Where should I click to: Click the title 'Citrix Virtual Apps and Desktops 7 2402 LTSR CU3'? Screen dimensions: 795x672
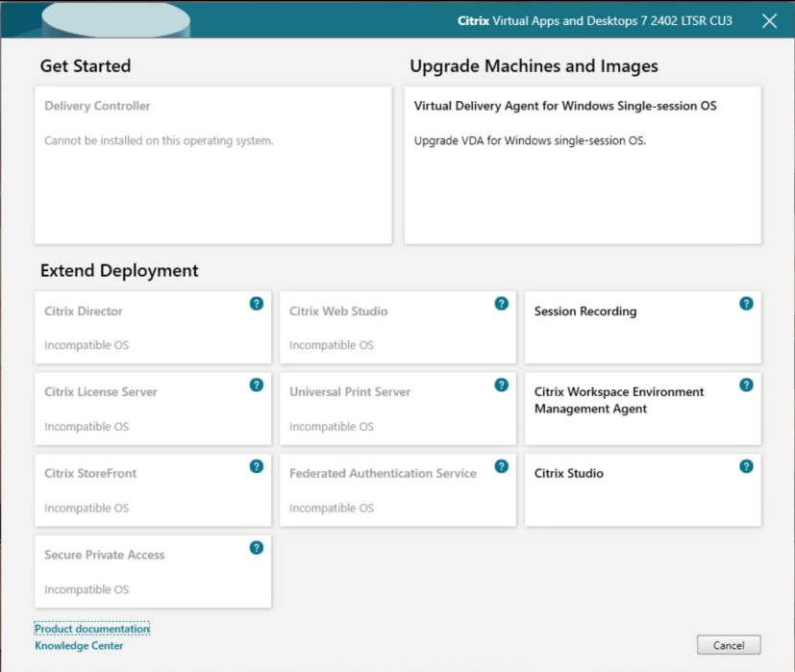coord(595,21)
